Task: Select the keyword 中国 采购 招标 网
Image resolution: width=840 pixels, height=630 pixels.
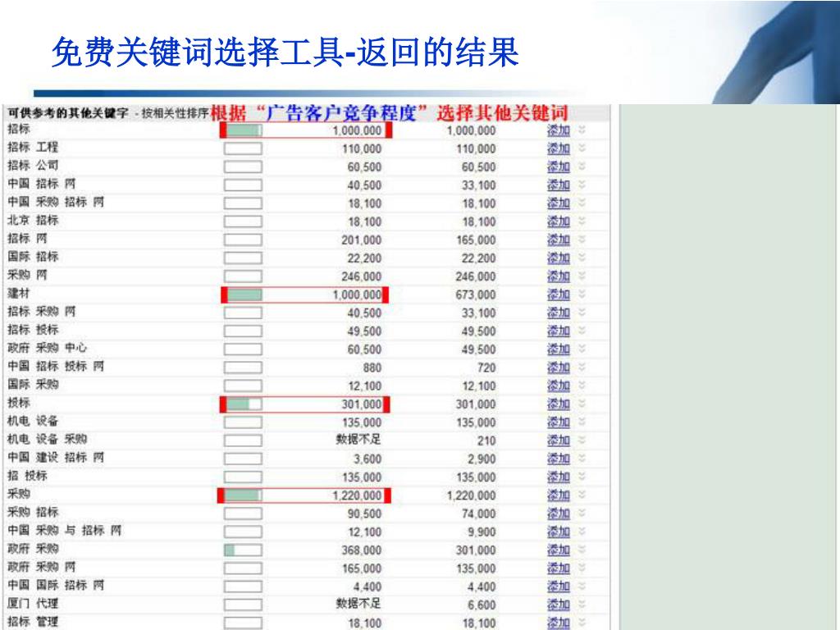Action: point(56,202)
